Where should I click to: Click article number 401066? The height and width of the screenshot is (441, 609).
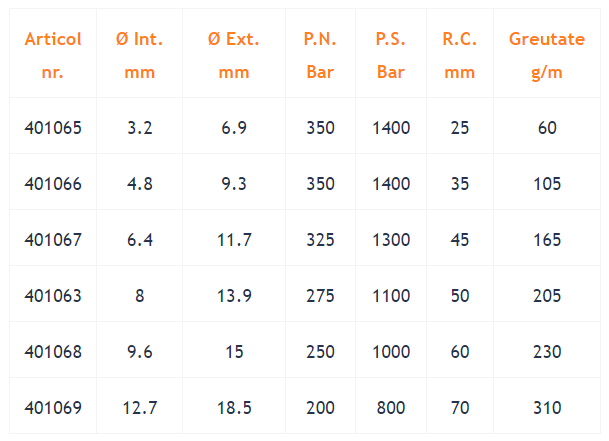53,184
